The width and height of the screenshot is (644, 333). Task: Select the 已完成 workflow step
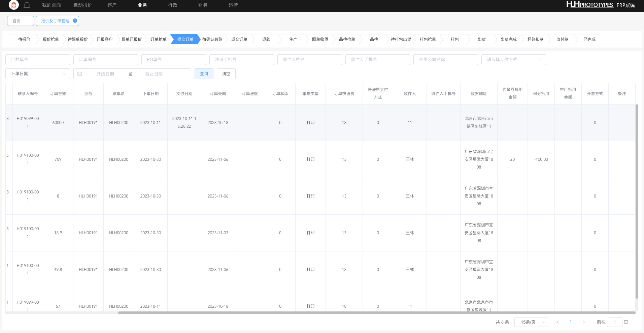click(589, 39)
